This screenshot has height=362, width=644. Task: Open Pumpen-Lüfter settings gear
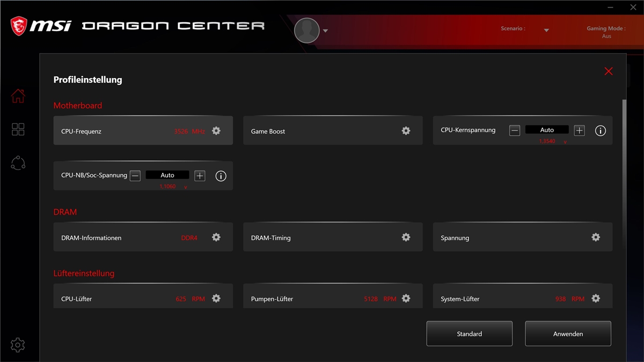pyautogui.click(x=406, y=298)
